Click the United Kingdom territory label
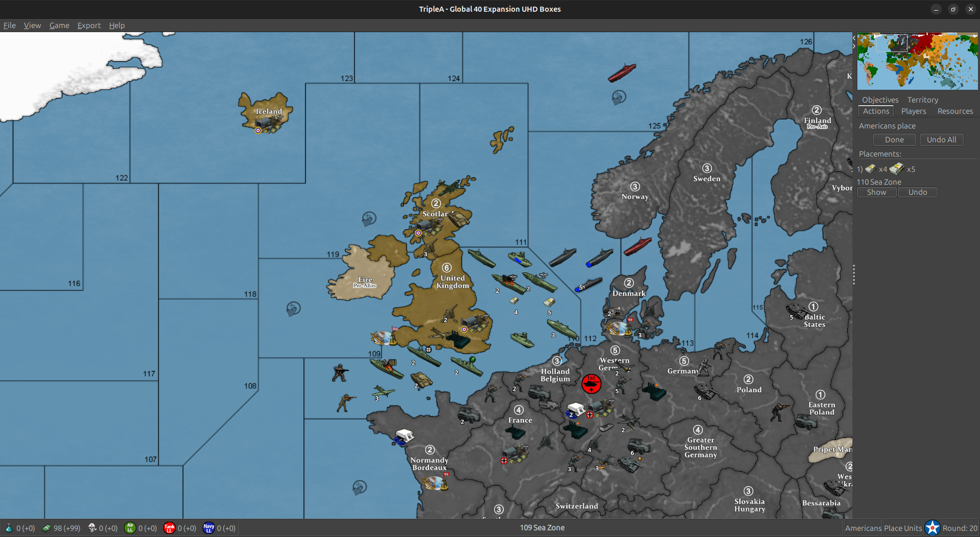 click(453, 282)
